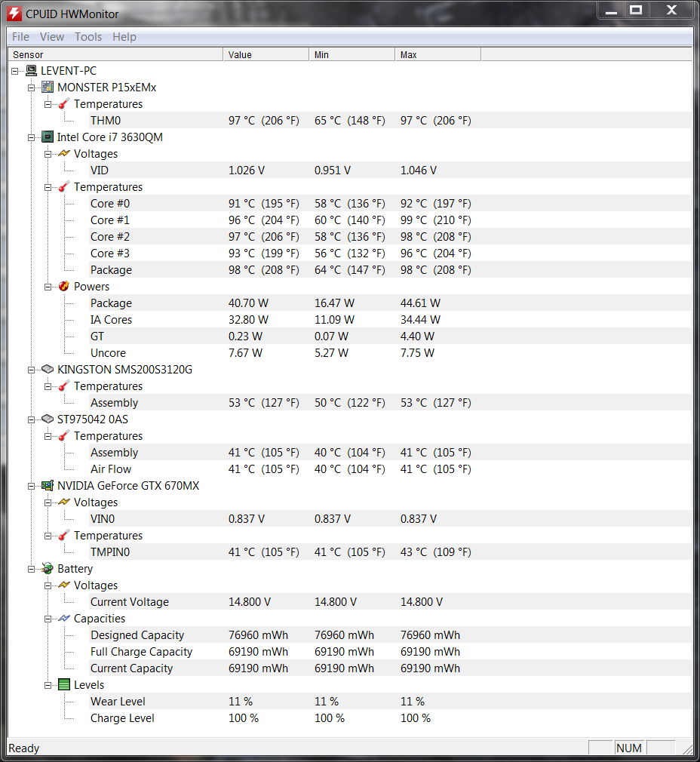
Task: Click the Intel Core i7 CPU chip icon
Action: coord(48,137)
